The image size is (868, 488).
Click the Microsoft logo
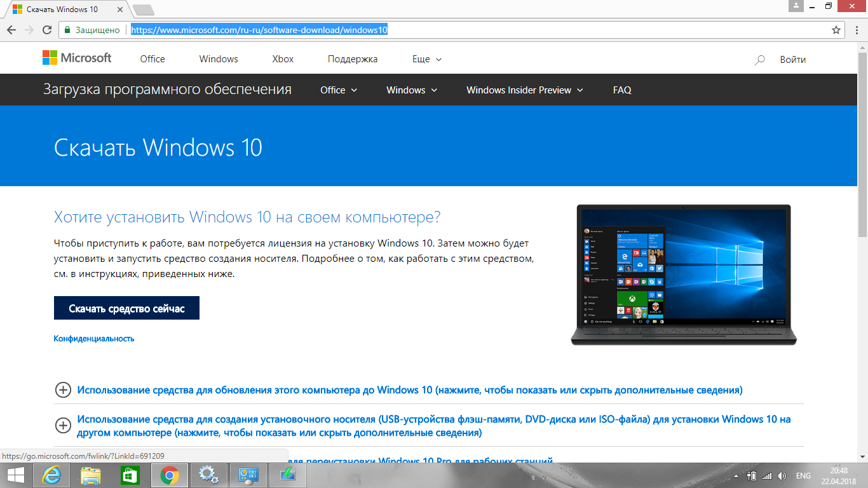(x=77, y=58)
